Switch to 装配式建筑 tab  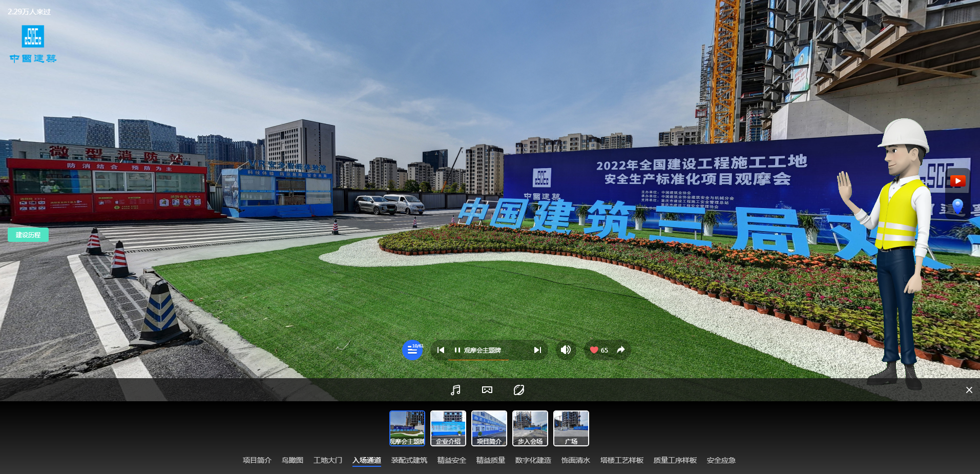[x=409, y=460]
